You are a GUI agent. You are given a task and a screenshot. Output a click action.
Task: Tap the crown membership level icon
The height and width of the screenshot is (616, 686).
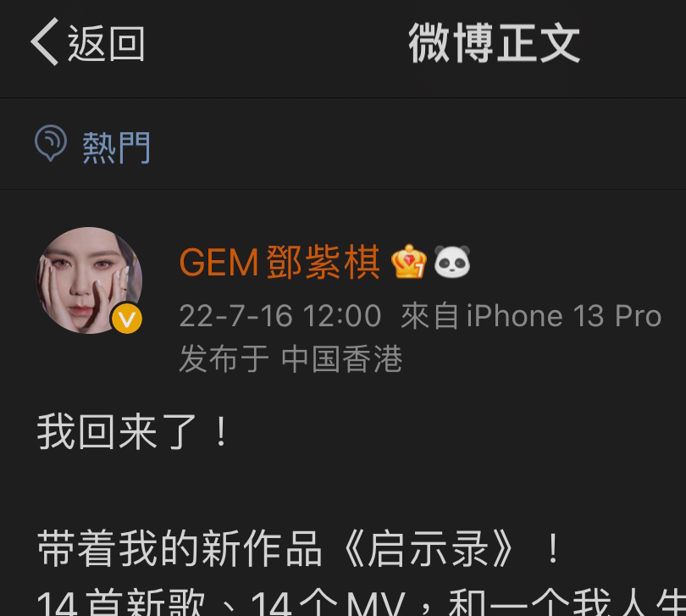point(408,262)
